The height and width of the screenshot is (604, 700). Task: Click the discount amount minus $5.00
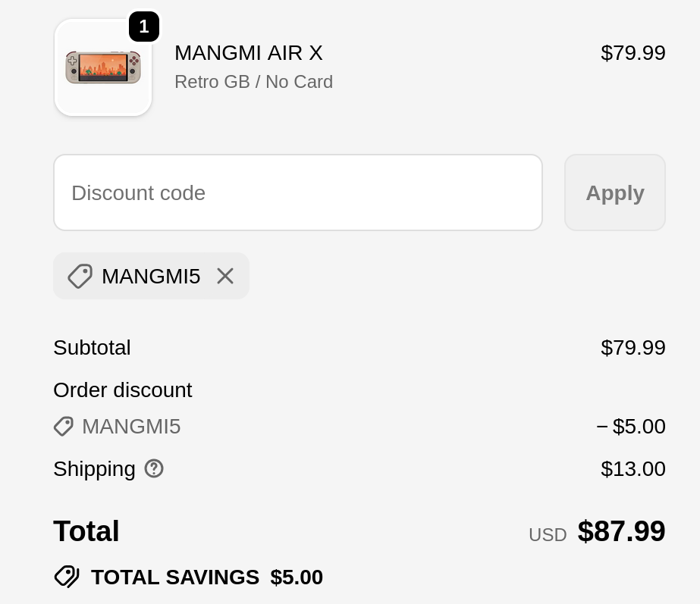(631, 427)
